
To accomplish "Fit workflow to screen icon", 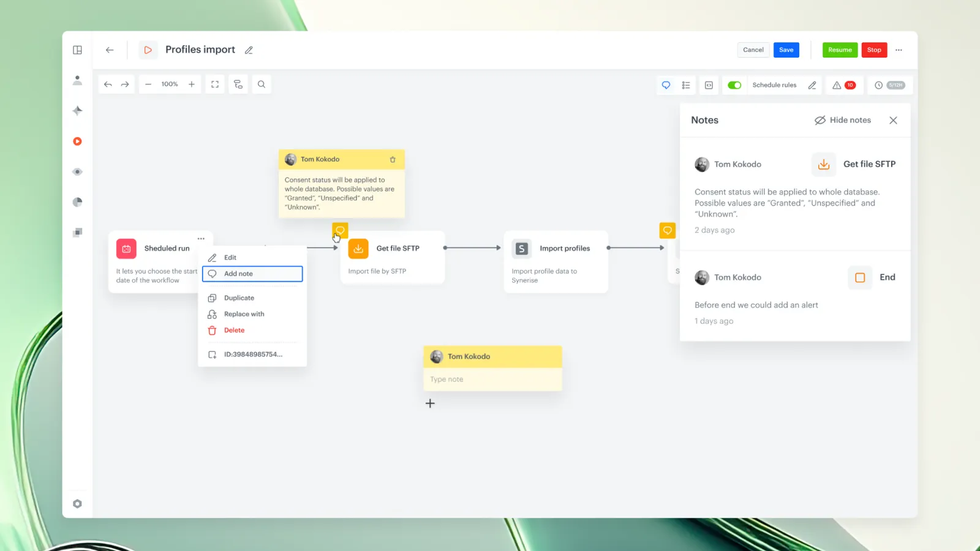I will [x=215, y=84].
